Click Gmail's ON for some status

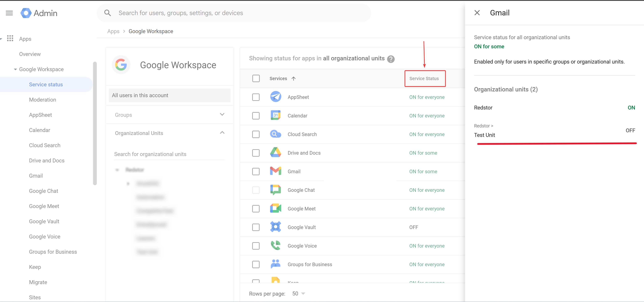423,171
